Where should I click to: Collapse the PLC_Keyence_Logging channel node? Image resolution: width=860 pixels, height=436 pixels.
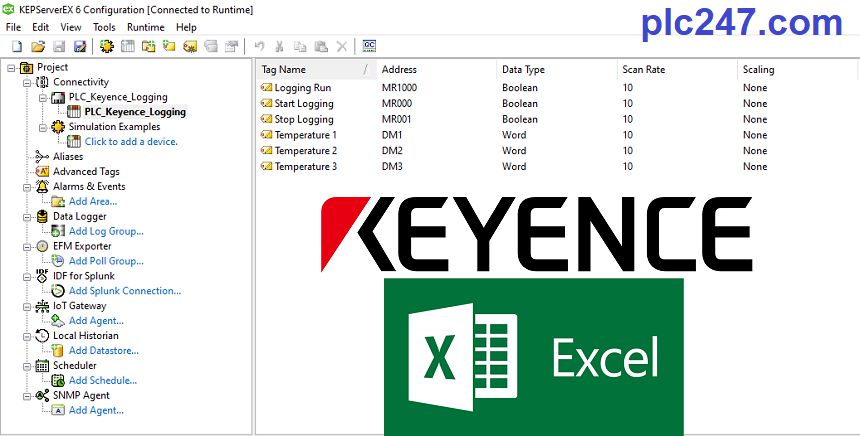(x=43, y=98)
